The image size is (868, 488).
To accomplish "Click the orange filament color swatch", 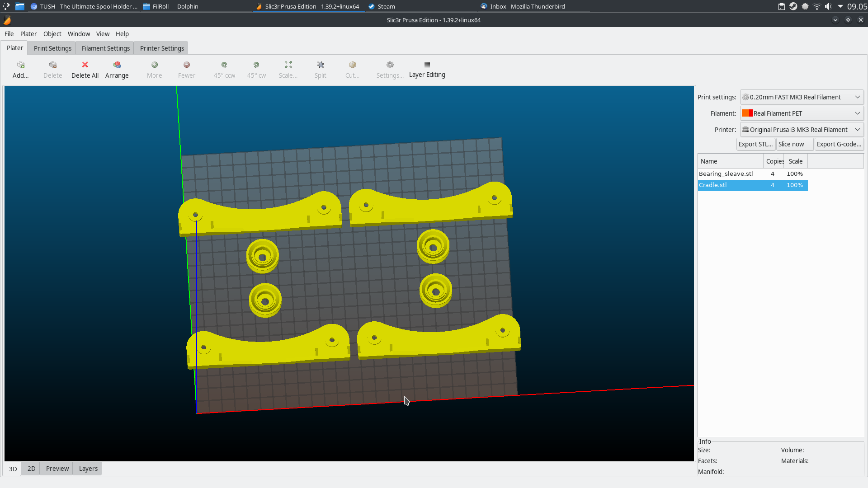I will (747, 113).
